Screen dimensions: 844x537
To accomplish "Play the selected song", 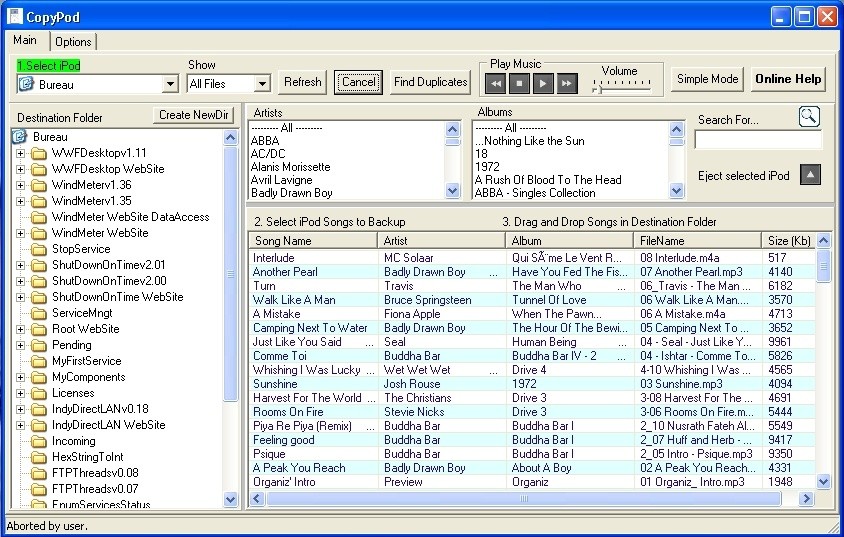I will tap(543, 83).
